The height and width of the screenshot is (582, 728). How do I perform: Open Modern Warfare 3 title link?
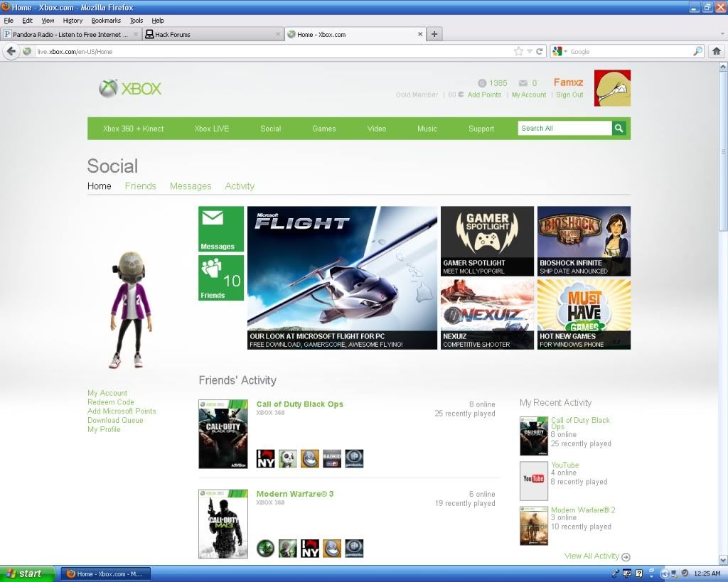coord(295,494)
